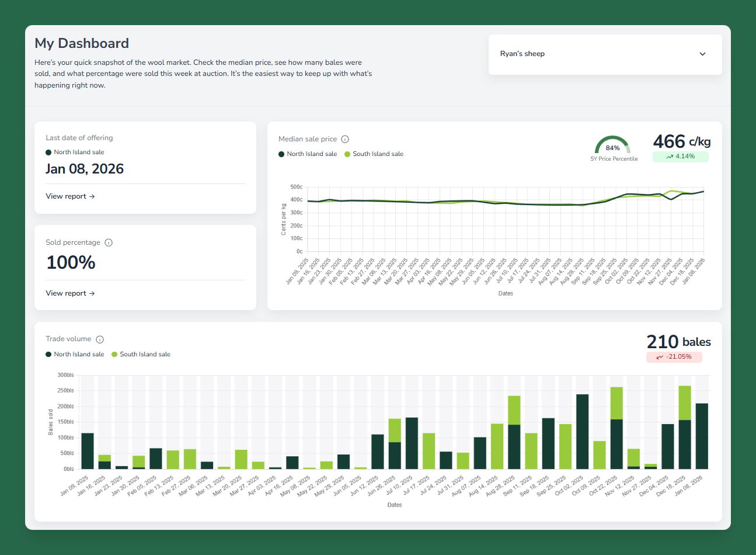This screenshot has width=756, height=555.
Task: Open View report under Sold percentage
Action: [x=70, y=293]
